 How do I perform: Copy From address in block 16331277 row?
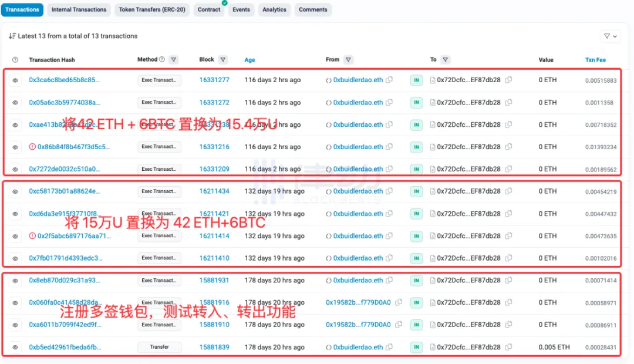pos(389,80)
